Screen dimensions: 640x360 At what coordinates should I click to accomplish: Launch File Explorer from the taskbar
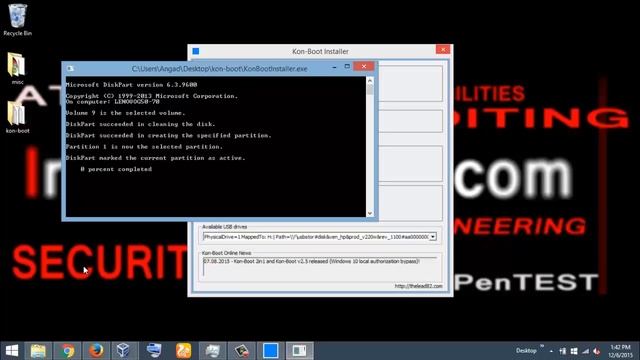point(38,351)
